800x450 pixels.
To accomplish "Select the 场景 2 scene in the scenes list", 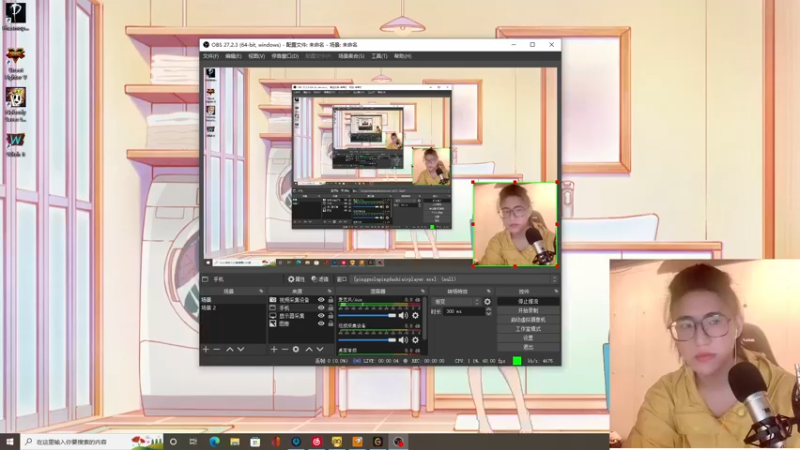I will pyautogui.click(x=233, y=308).
